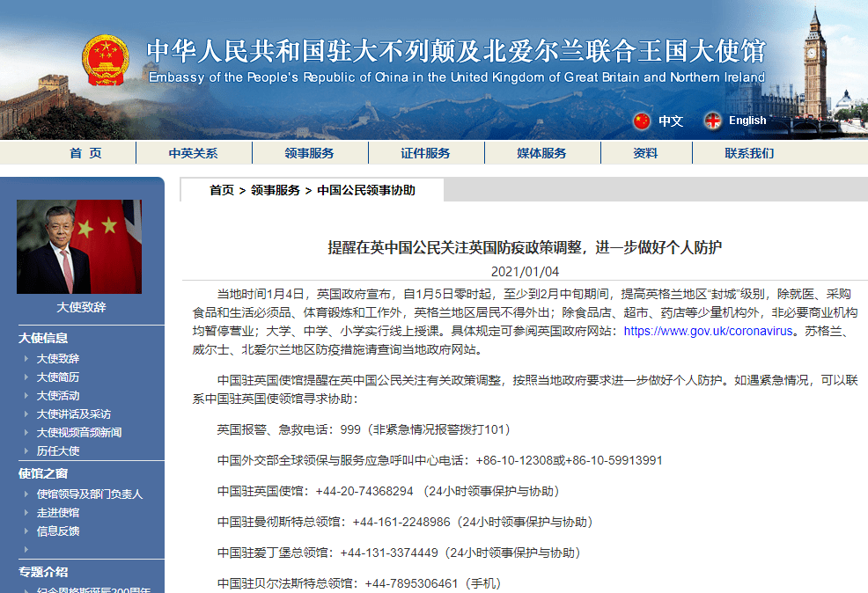Open sidebar item 大使活动
868x593 pixels.
point(58,396)
